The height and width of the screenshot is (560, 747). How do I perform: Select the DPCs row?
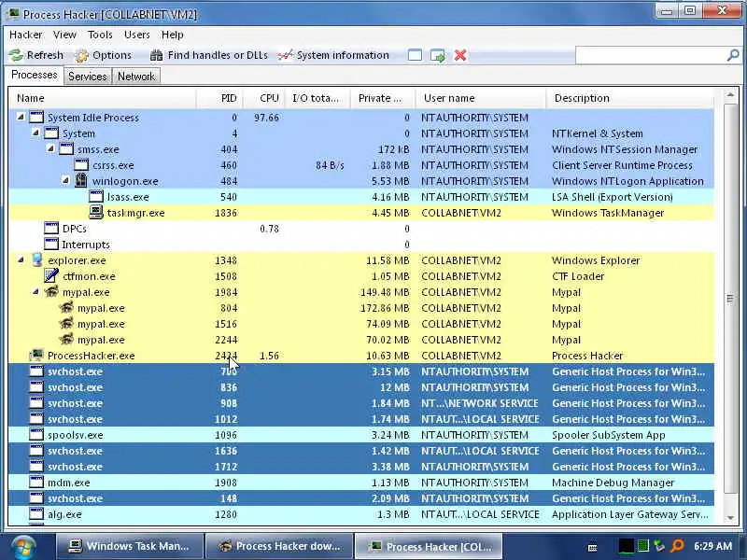(361, 229)
